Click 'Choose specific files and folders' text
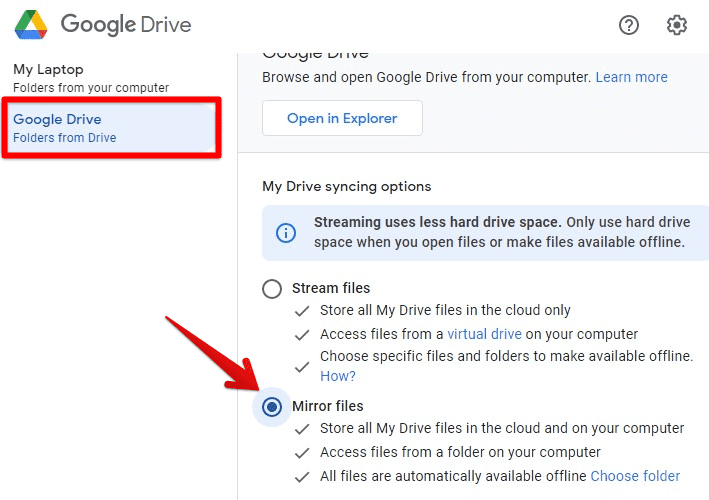709x500 pixels. click(x=506, y=356)
